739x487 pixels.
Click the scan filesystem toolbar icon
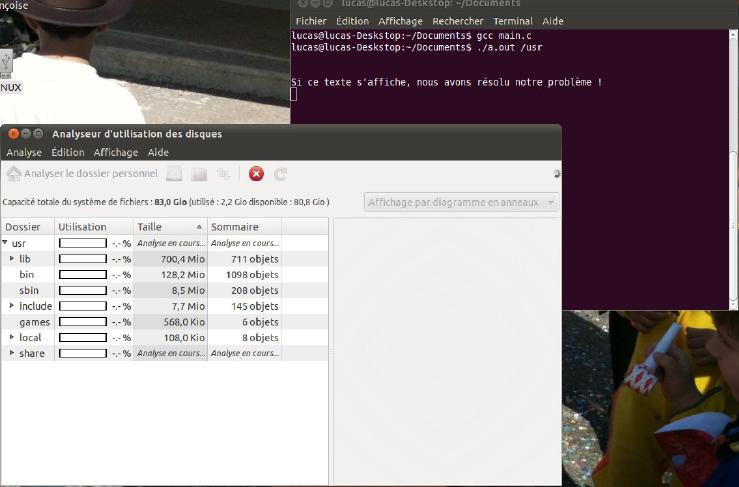click(x=175, y=174)
